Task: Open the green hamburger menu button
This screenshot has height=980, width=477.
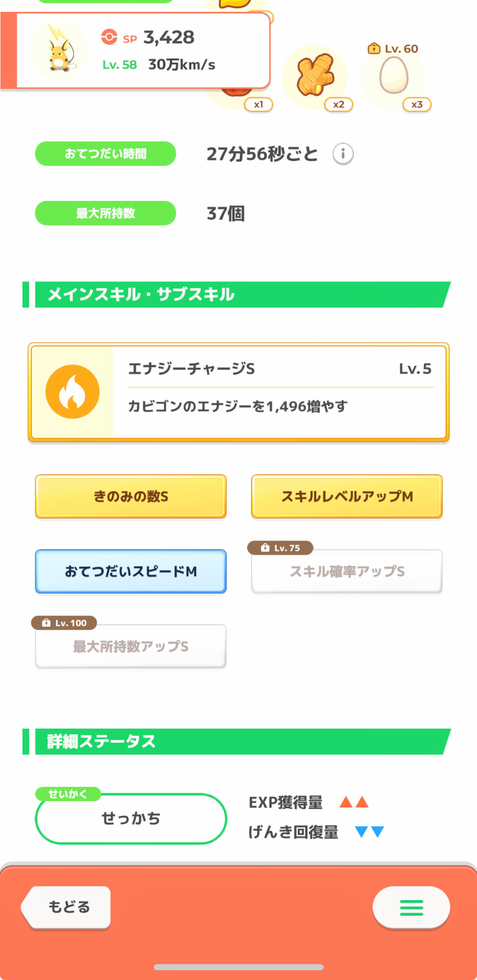Action: [411, 907]
